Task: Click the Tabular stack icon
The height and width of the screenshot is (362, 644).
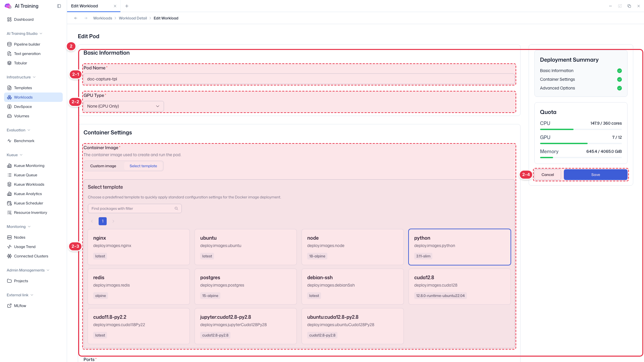Action: point(9,63)
